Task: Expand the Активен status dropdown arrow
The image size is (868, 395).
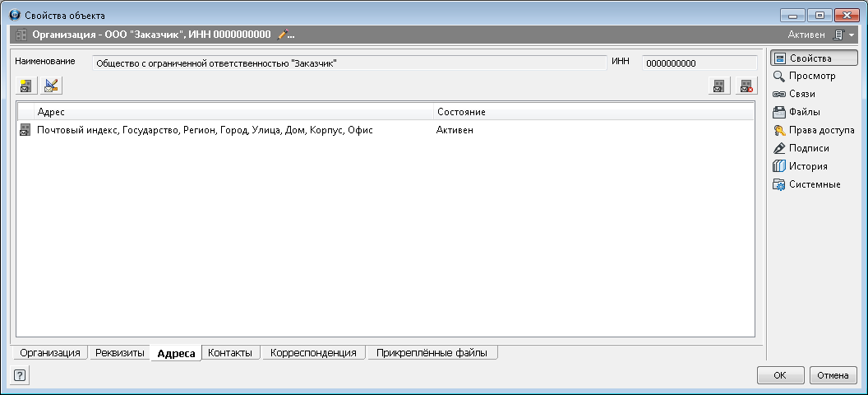Action: 852,35
